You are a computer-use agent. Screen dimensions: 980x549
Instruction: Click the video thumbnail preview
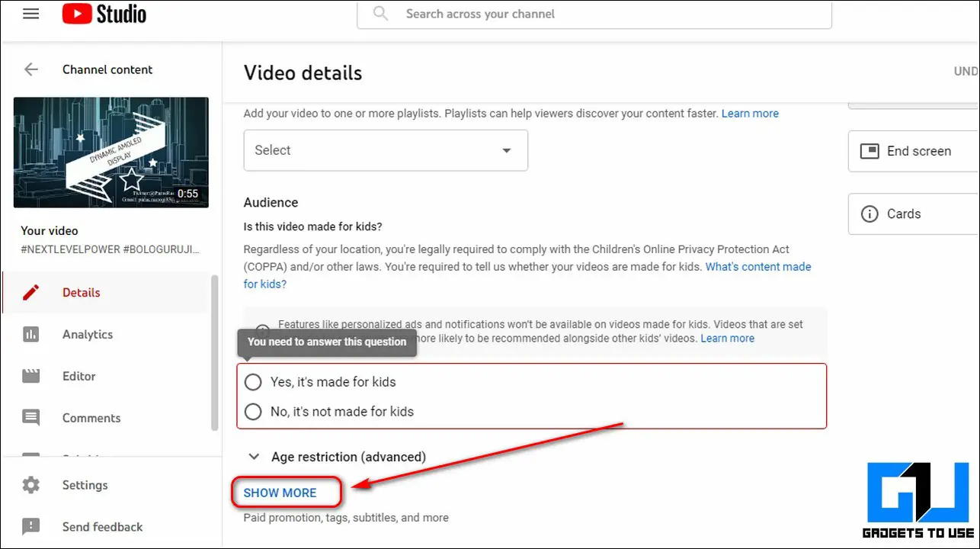[x=111, y=152]
